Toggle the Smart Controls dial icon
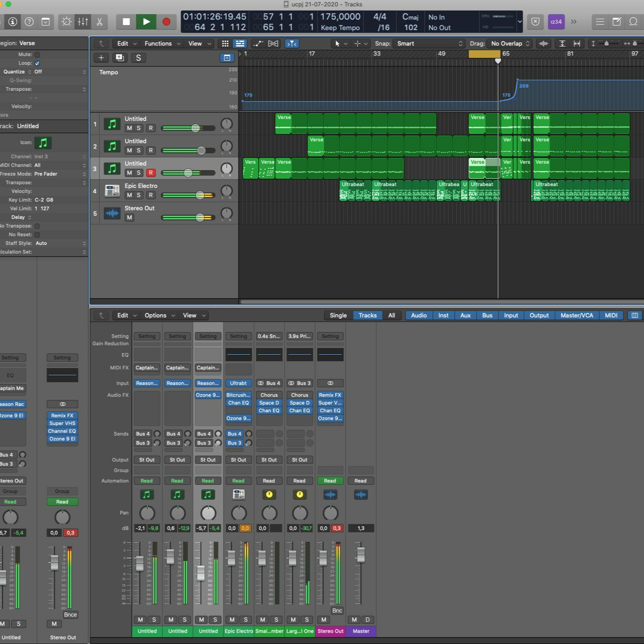The height and width of the screenshot is (644, 644). pos(66,22)
